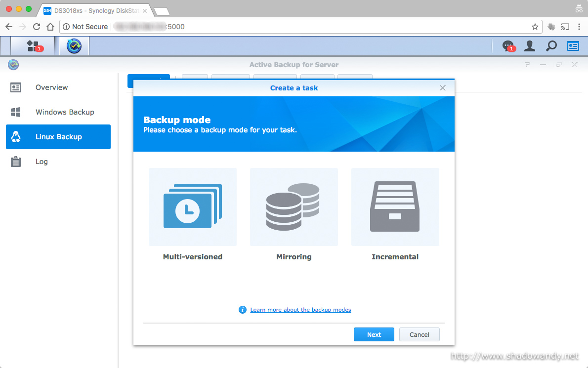
Task: Click the Next button
Action: (x=374, y=334)
